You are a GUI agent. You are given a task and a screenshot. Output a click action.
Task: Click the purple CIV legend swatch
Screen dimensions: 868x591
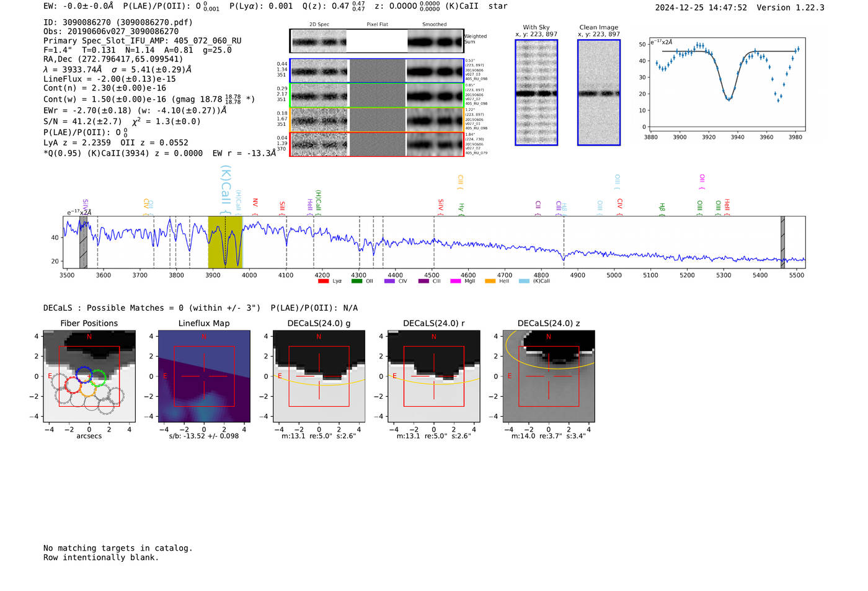pos(389,281)
